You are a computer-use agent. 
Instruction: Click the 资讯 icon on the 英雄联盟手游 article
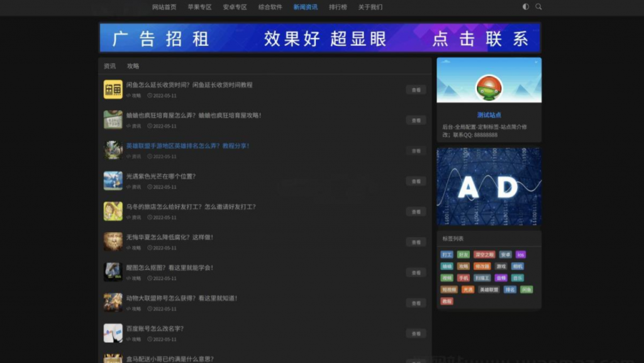click(129, 157)
